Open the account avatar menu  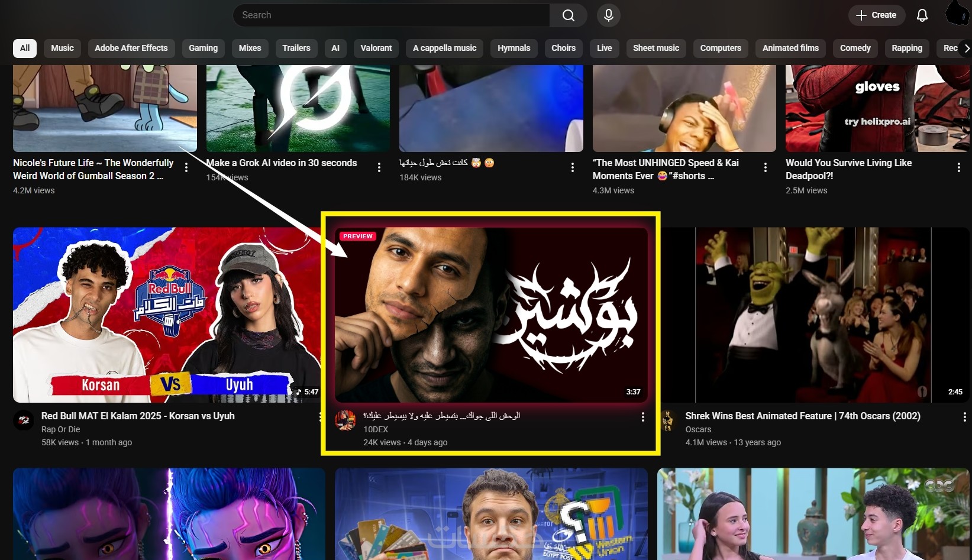(x=956, y=13)
